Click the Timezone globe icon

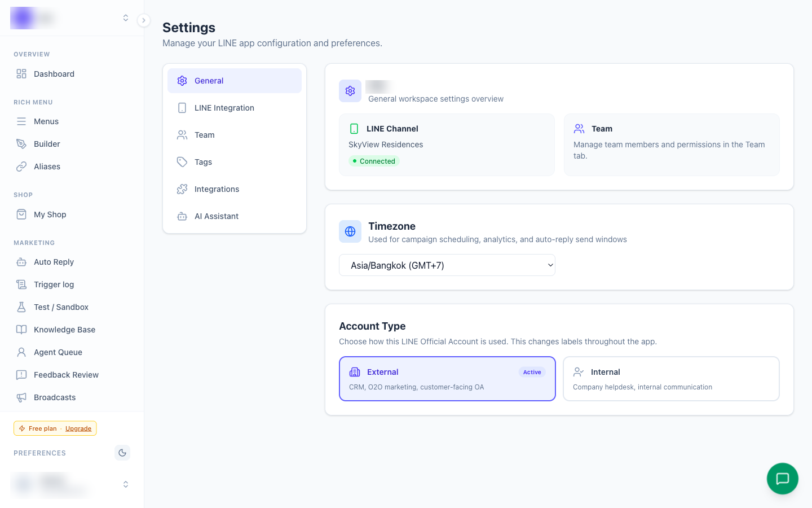coord(350,231)
